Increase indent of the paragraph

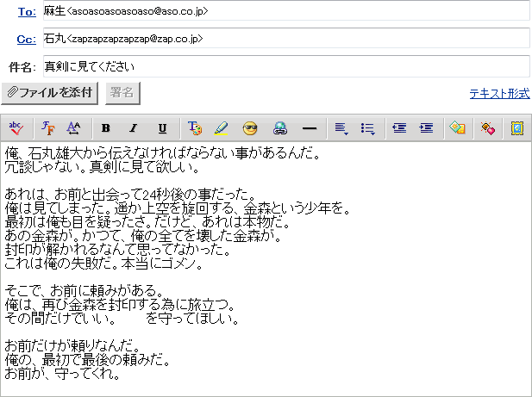point(426,128)
